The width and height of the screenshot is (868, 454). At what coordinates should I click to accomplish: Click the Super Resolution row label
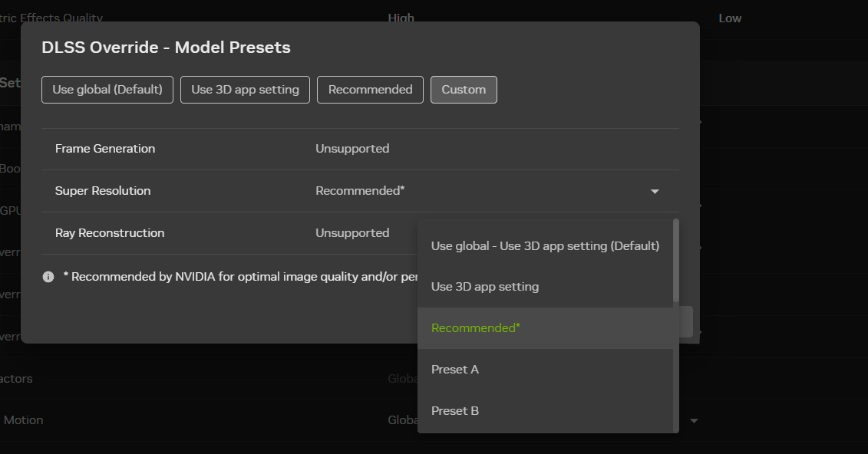103,191
